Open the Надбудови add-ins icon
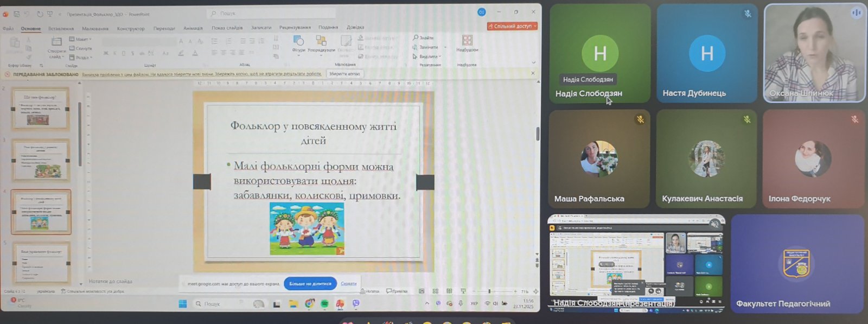 (x=467, y=43)
